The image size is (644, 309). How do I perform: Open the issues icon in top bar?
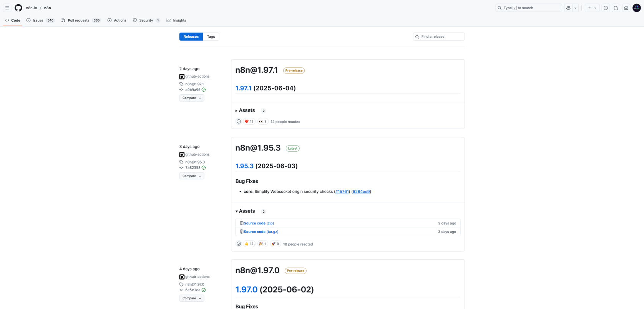click(x=606, y=8)
